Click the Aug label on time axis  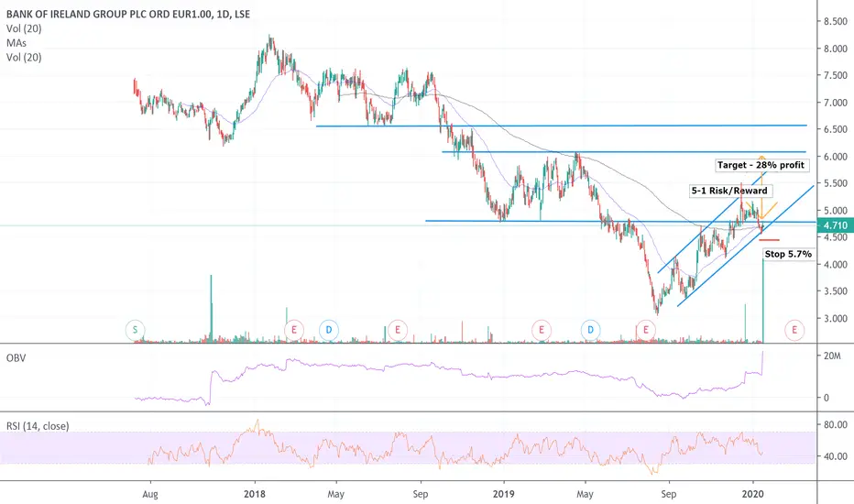(x=149, y=494)
